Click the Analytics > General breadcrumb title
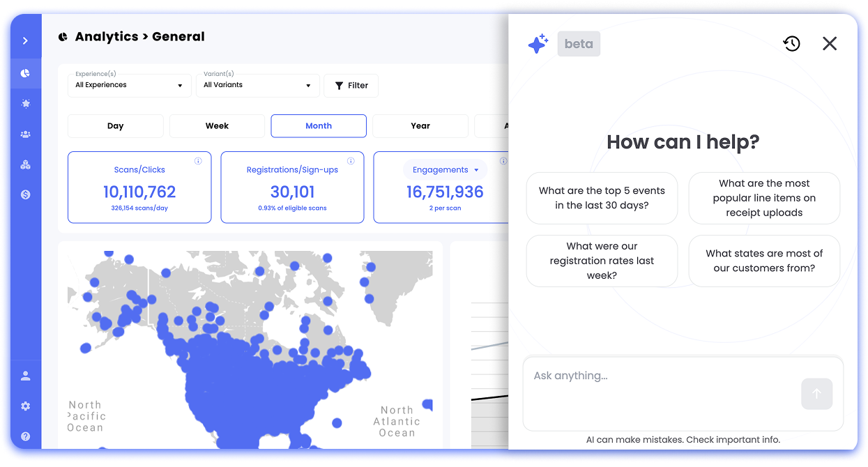 tap(140, 37)
